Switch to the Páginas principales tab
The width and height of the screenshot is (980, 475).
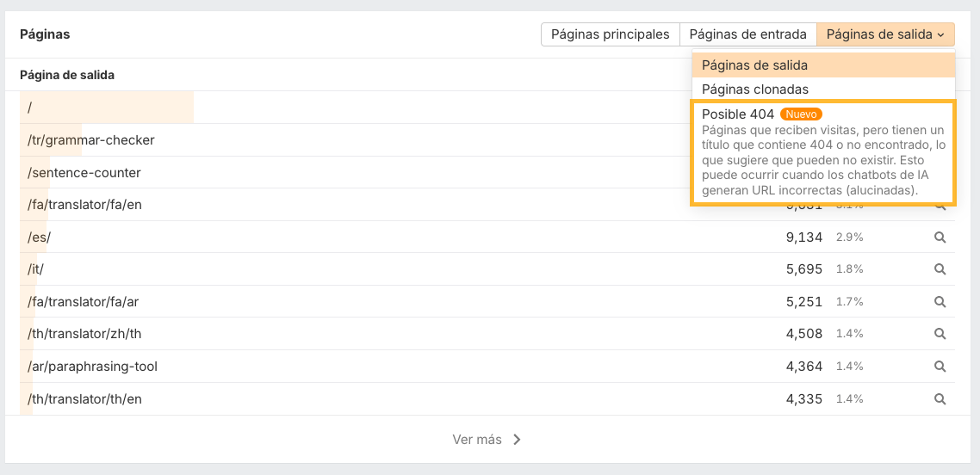click(x=610, y=34)
